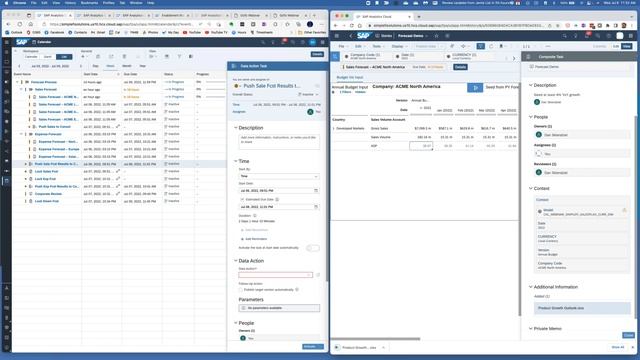Viewport: 640px width, 360px height.
Task: Click the add (+) toolbar icon in Calendar
Action: pyautogui.click(x=83, y=57)
